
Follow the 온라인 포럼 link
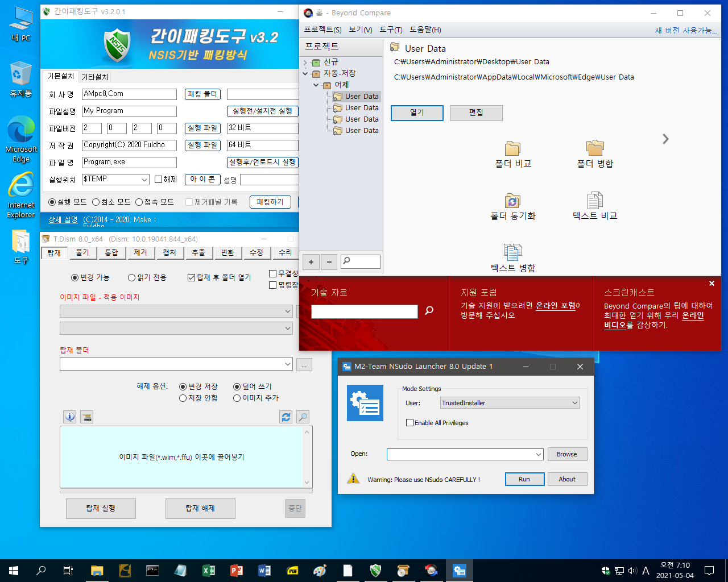pos(556,306)
